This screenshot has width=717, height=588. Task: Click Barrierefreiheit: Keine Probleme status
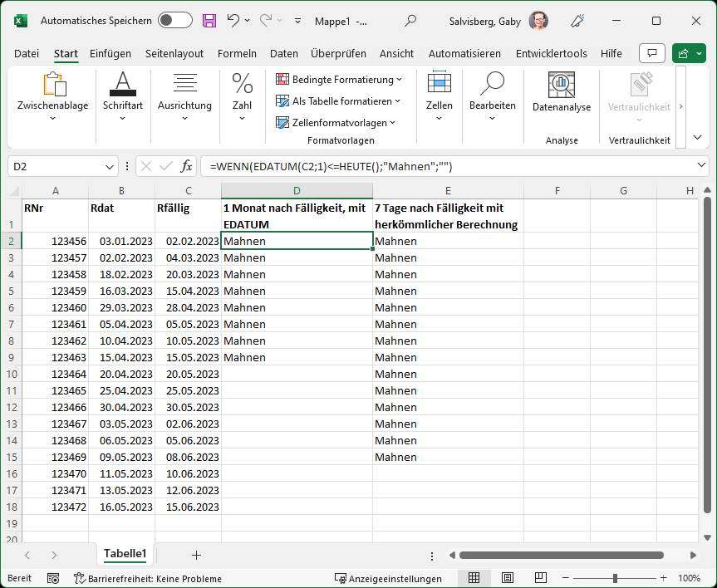coord(148,578)
